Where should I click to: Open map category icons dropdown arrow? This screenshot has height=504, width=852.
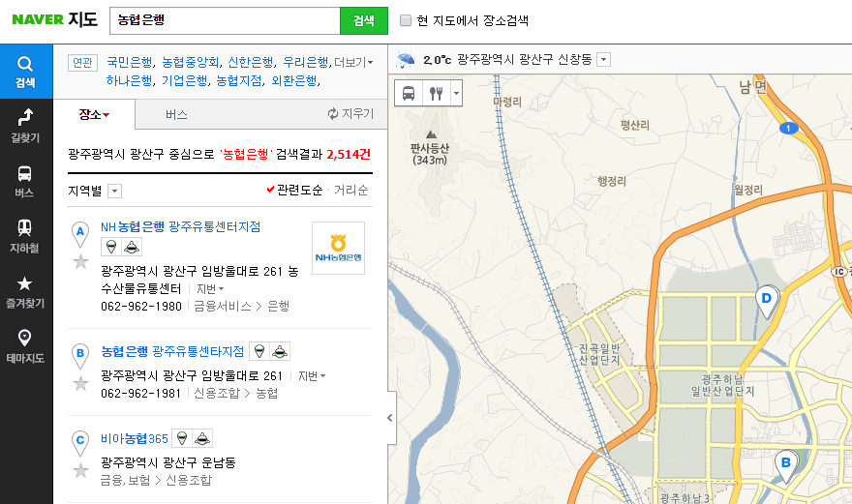(456, 93)
